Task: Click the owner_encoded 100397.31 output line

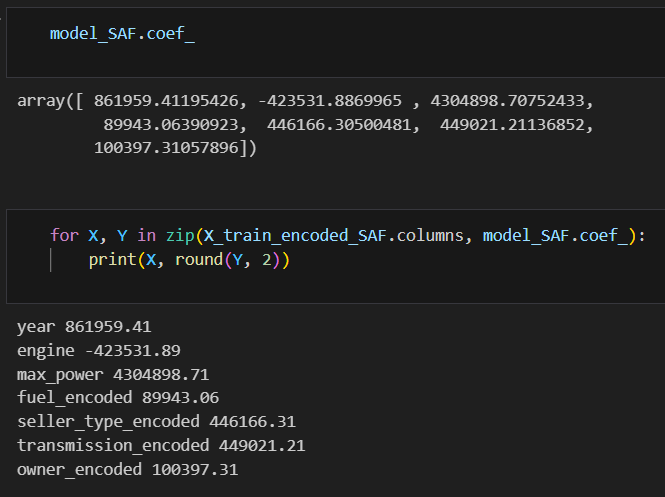Action: click(128, 470)
